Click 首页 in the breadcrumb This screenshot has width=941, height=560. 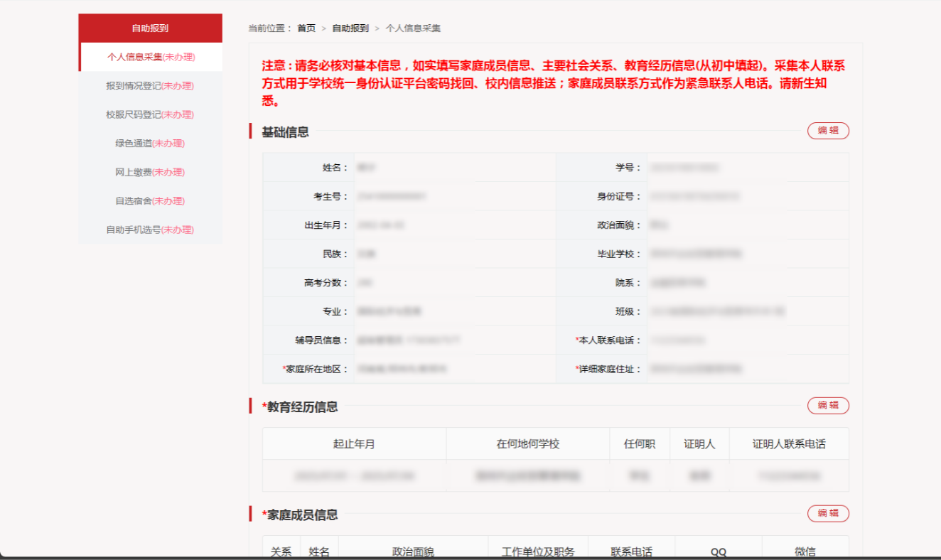[306, 28]
